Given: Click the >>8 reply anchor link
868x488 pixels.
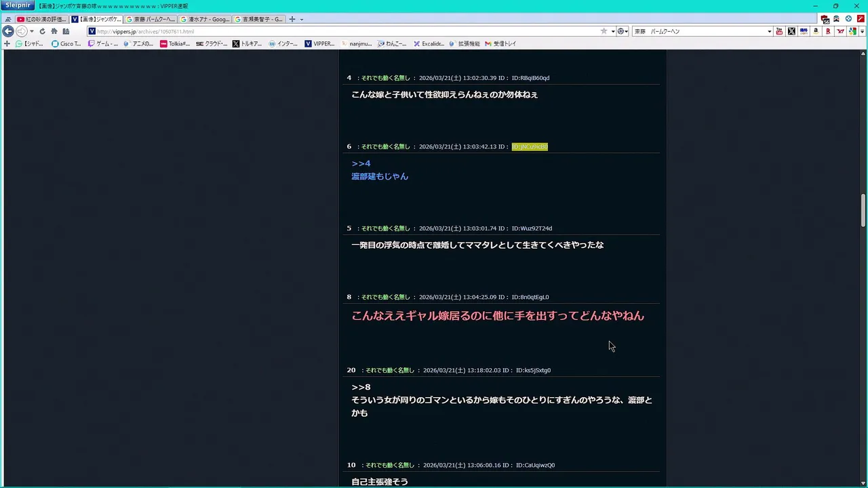Looking at the screenshot, I should pyautogui.click(x=361, y=387).
